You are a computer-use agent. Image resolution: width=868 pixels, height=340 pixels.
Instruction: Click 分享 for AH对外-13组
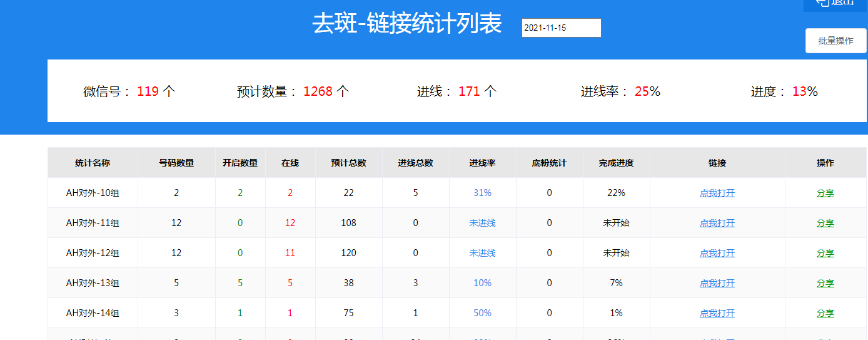(x=825, y=283)
